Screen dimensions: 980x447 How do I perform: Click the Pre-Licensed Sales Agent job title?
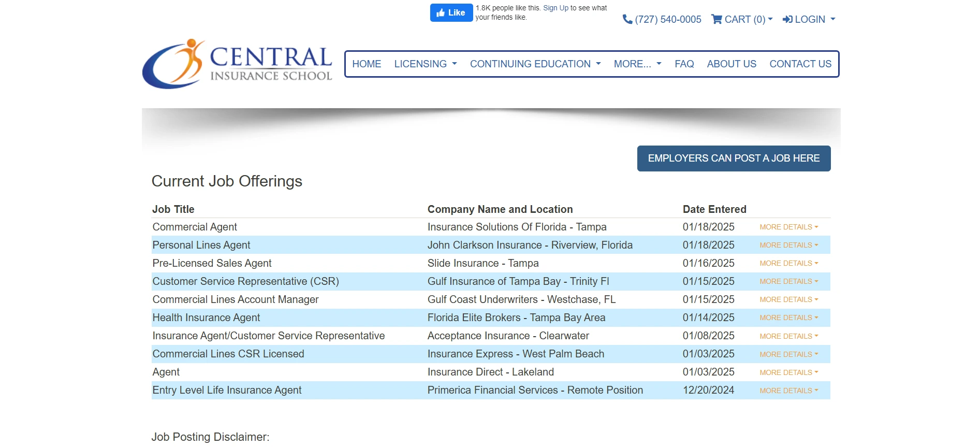pyautogui.click(x=212, y=263)
